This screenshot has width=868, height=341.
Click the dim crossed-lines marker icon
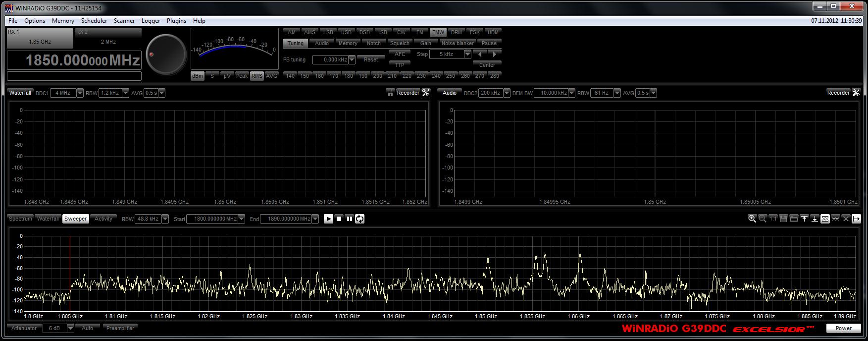pos(835,219)
